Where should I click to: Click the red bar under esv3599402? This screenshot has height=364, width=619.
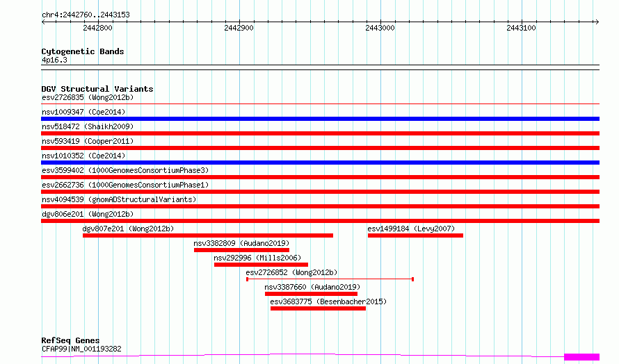pyautogui.click(x=320, y=177)
